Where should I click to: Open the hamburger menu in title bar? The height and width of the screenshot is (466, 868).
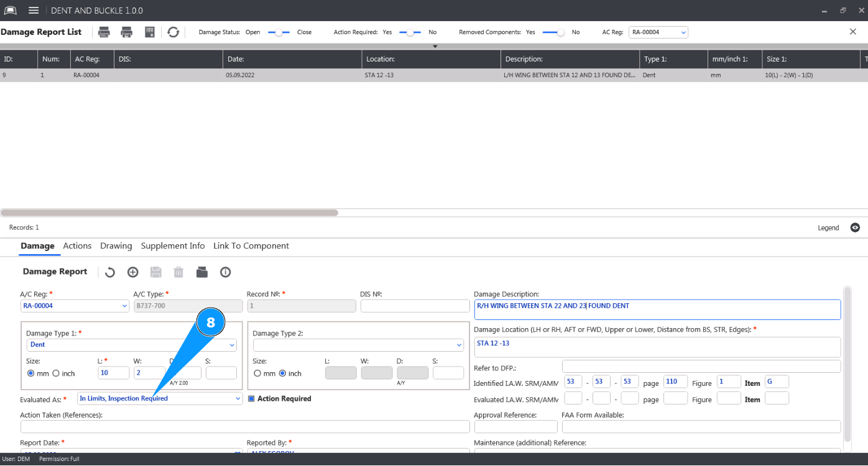coord(34,11)
